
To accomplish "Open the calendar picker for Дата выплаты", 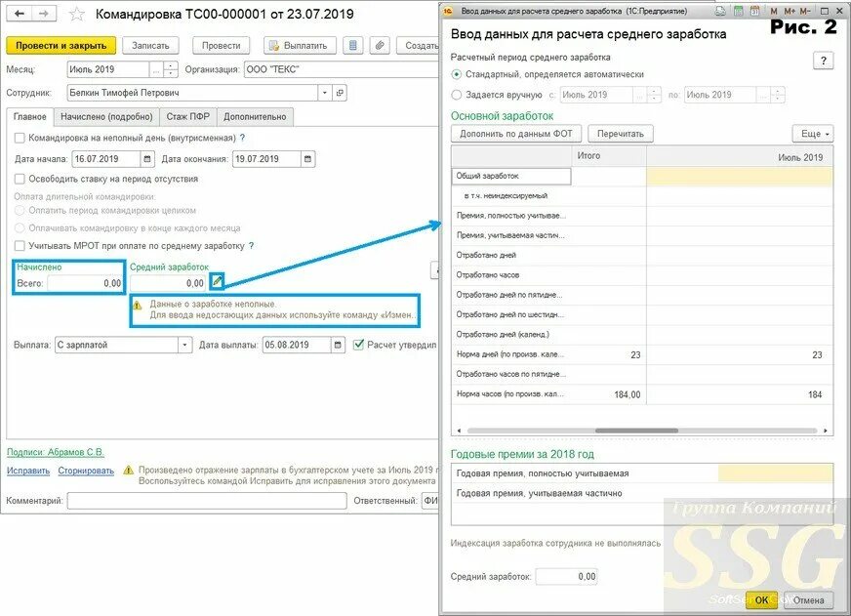I will tap(338, 345).
